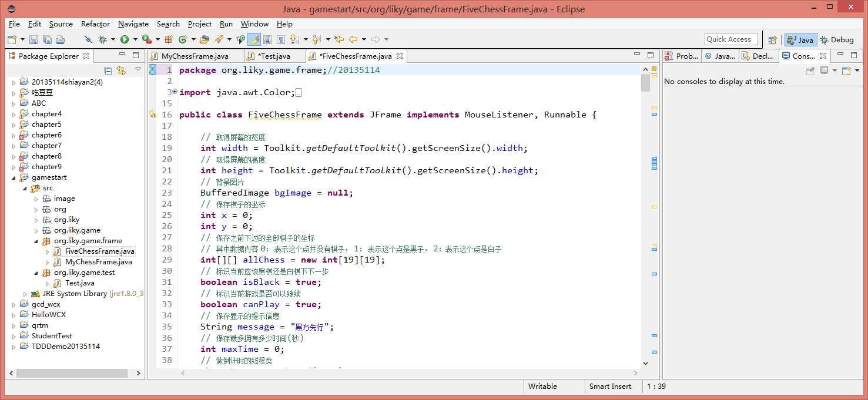Image resolution: width=868 pixels, height=400 pixels.
Task: Click the Quick Access search field
Action: point(731,39)
